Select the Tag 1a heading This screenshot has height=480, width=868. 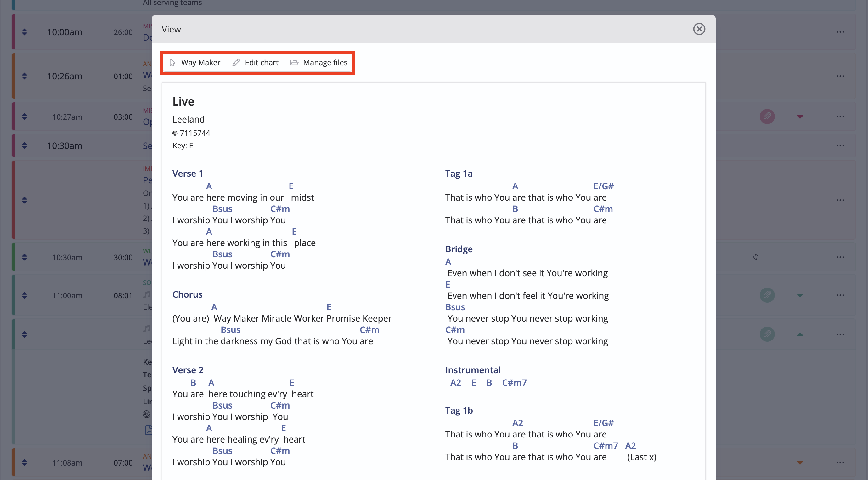[459, 173]
